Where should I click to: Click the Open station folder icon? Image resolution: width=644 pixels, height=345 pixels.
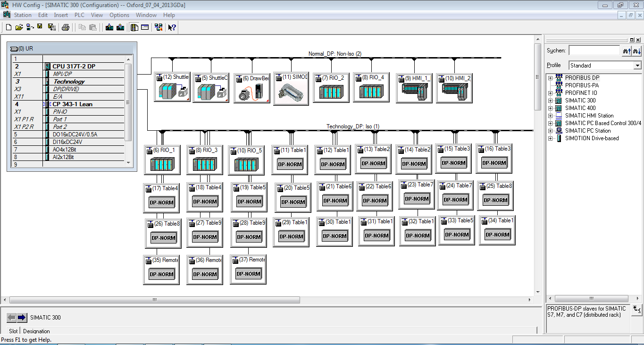[x=19, y=27]
